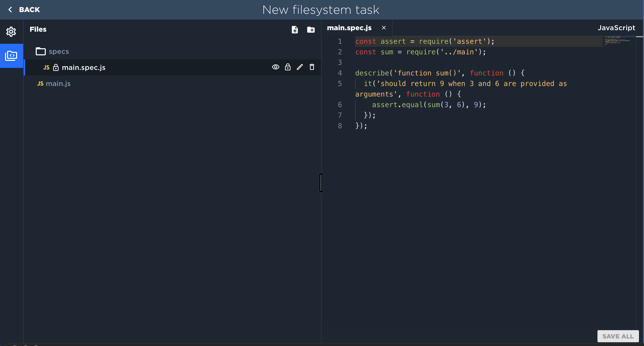Create a new file in Files panel

pyautogui.click(x=294, y=30)
